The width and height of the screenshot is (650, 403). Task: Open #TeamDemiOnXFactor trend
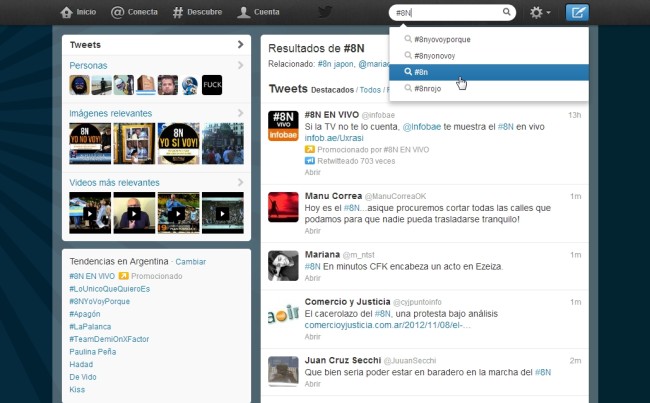[109, 339]
